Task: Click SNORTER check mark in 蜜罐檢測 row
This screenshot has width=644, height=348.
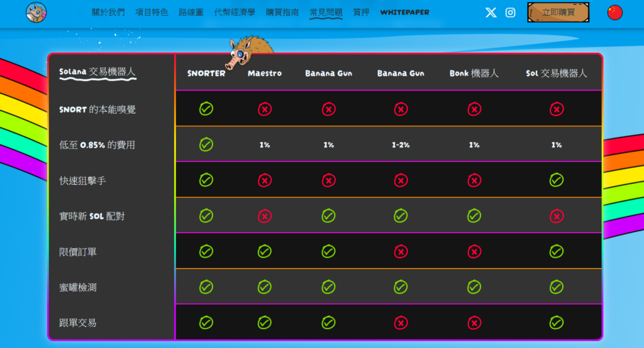Action: 206,287
